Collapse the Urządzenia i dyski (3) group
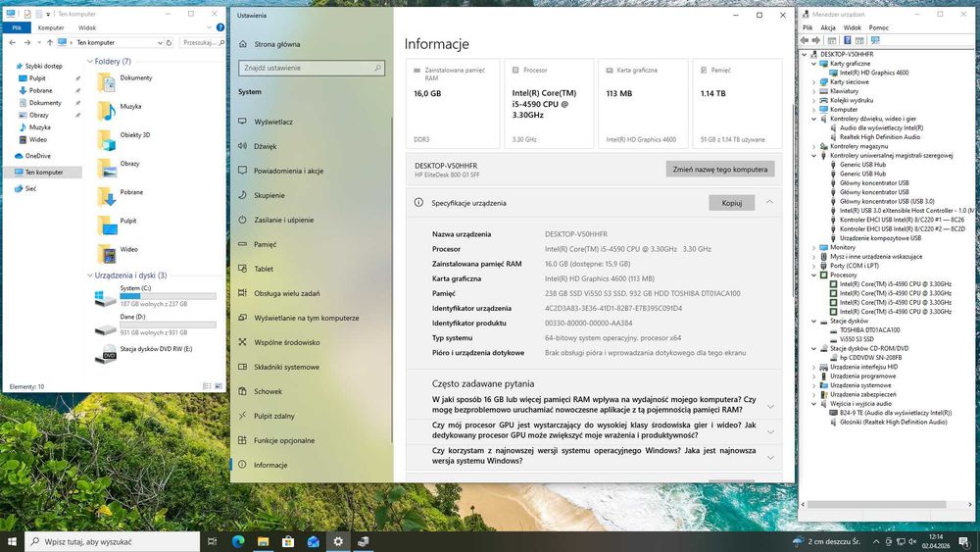The width and height of the screenshot is (980, 552). [90, 276]
